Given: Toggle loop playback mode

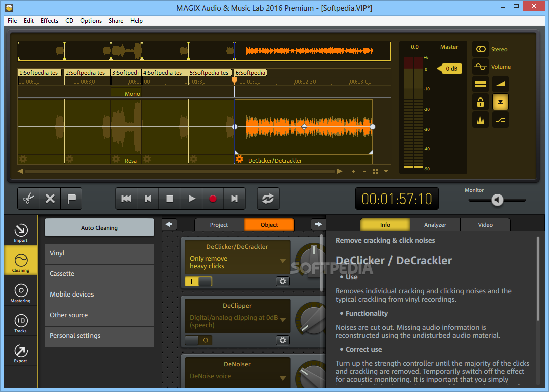Looking at the screenshot, I should pyautogui.click(x=268, y=199).
